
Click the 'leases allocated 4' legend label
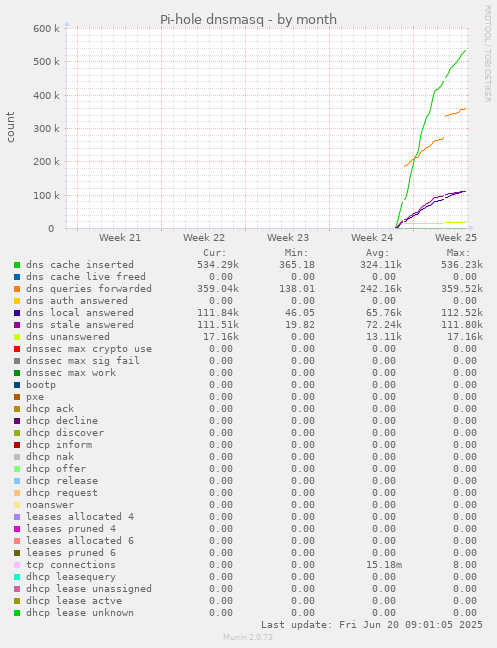[80, 517]
